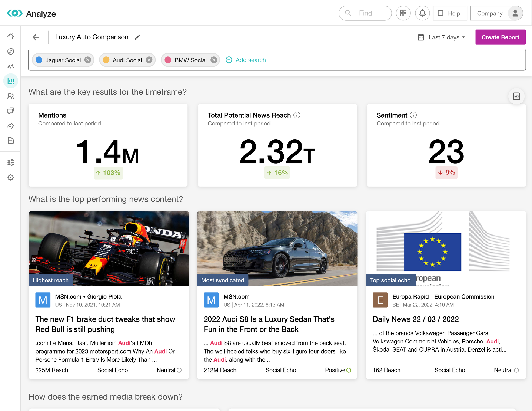Click the Create Report button

[x=500, y=37]
